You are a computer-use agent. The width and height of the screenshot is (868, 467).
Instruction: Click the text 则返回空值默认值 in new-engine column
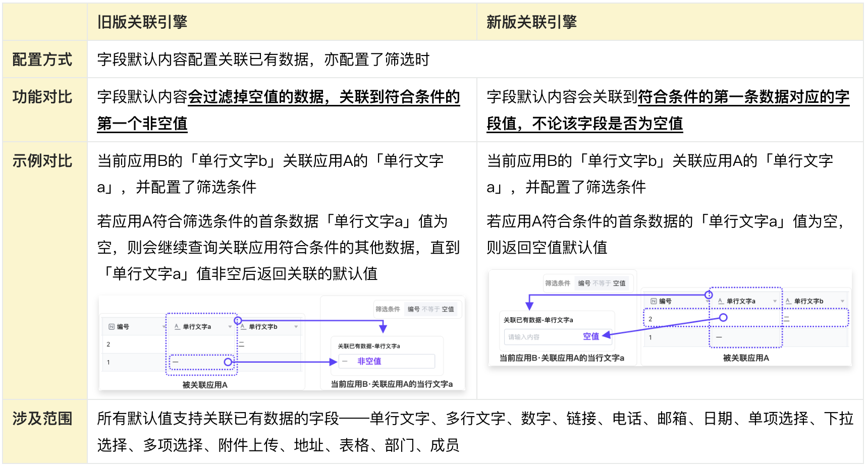[547, 248]
